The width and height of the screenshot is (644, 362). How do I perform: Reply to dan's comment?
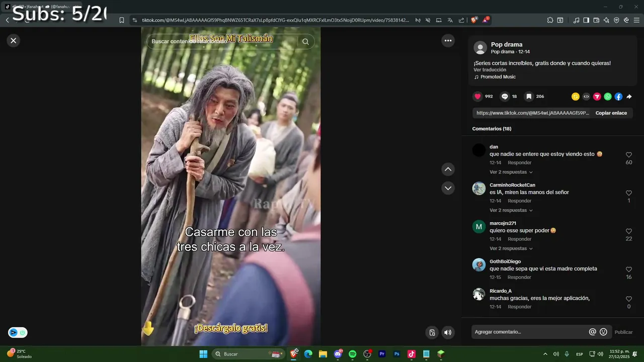519,163
